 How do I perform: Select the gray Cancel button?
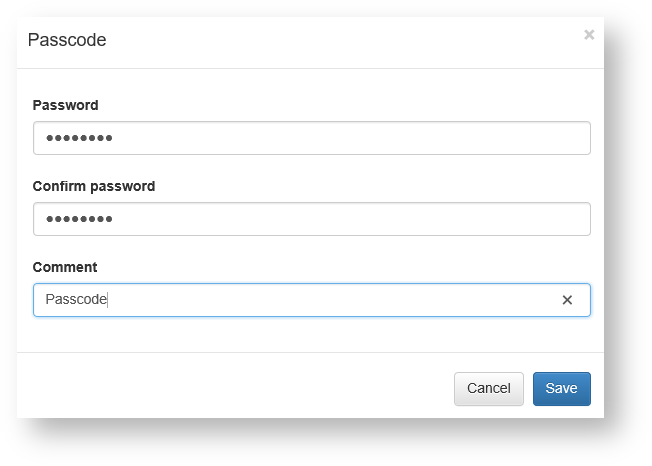488,388
